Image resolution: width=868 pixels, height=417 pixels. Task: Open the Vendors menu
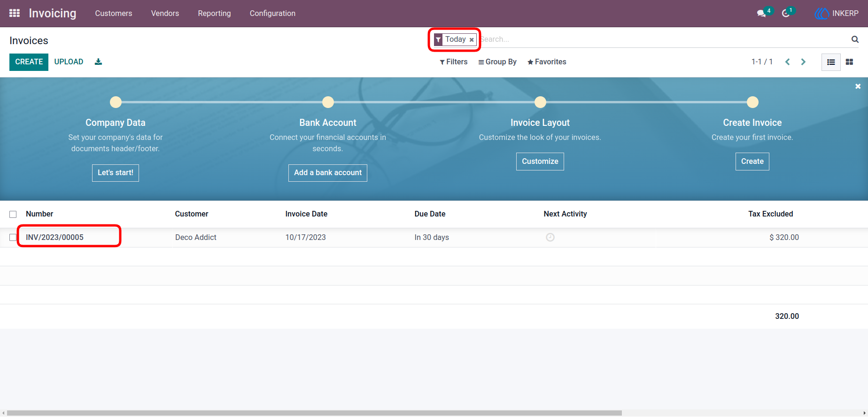(165, 14)
